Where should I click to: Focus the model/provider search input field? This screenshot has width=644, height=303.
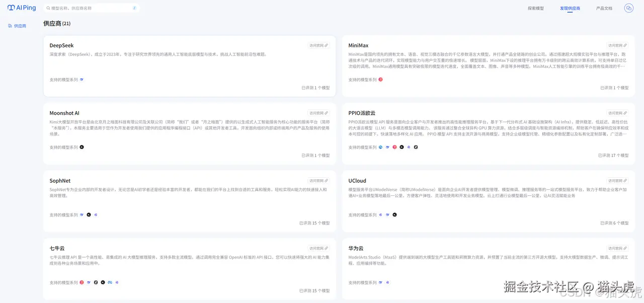point(92,8)
